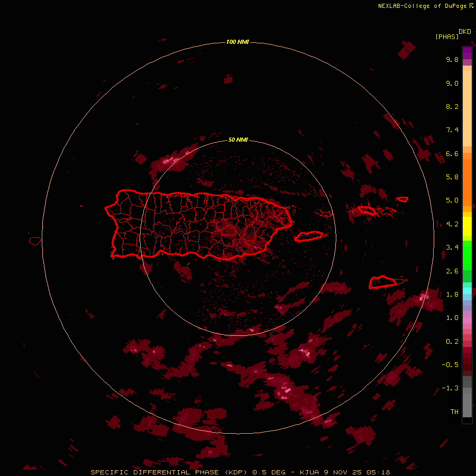This screenshot has height=476, width=476.
Task: Click the 1.0 value on the color scale
Action: tap(452, 318)
